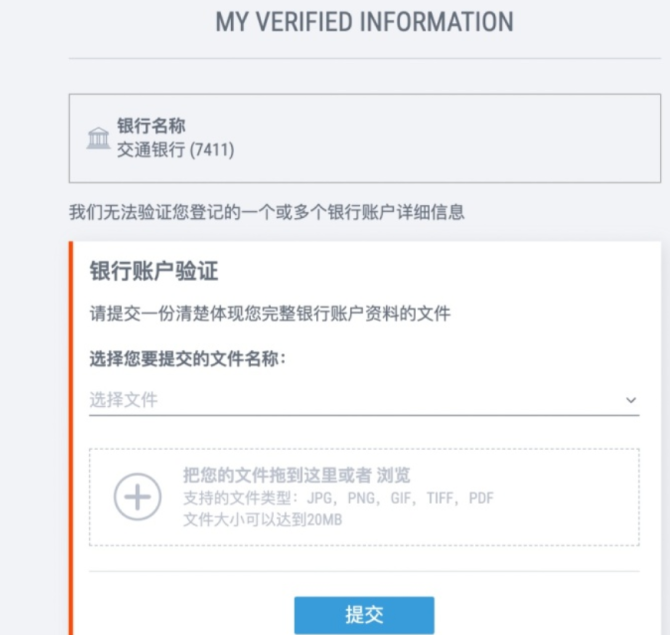Image resolution: width=670 pixels, height=635 pixels.
Task: Click the 把您的文件拖到这里 drag prompt
Action: pos(277,475)
